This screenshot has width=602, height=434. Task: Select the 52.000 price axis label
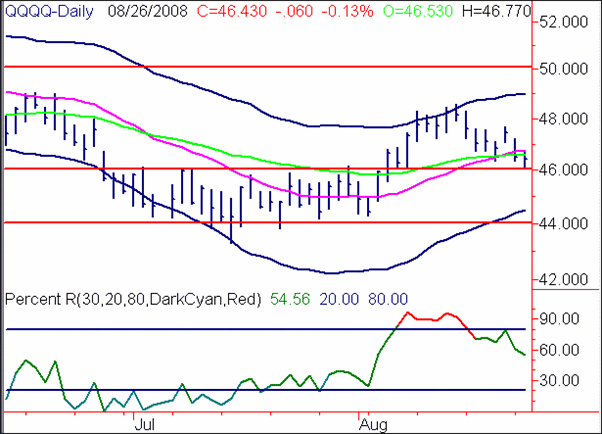[563, 22]
